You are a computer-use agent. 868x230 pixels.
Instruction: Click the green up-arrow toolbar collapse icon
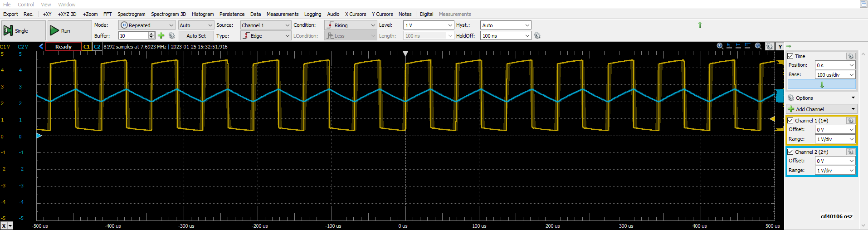point(700,25)
